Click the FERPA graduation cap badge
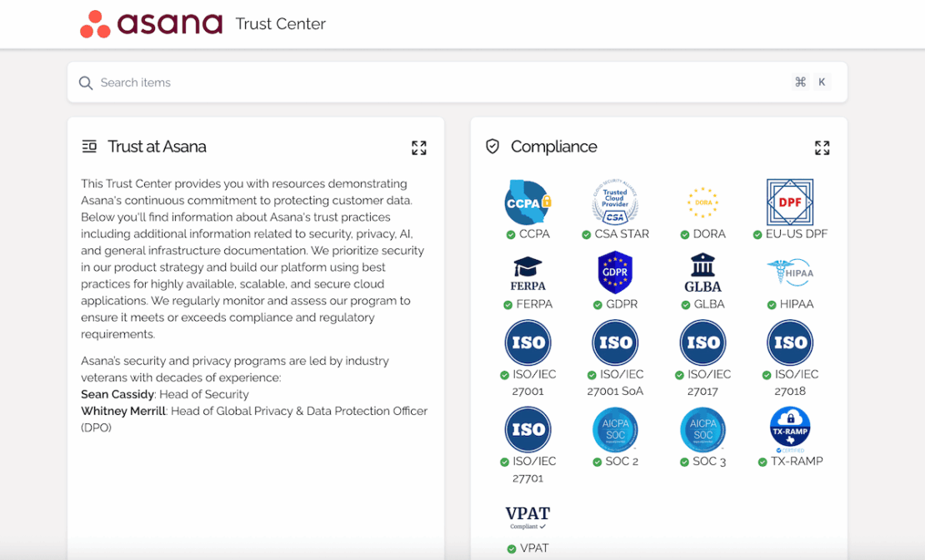 click(527, 272)
